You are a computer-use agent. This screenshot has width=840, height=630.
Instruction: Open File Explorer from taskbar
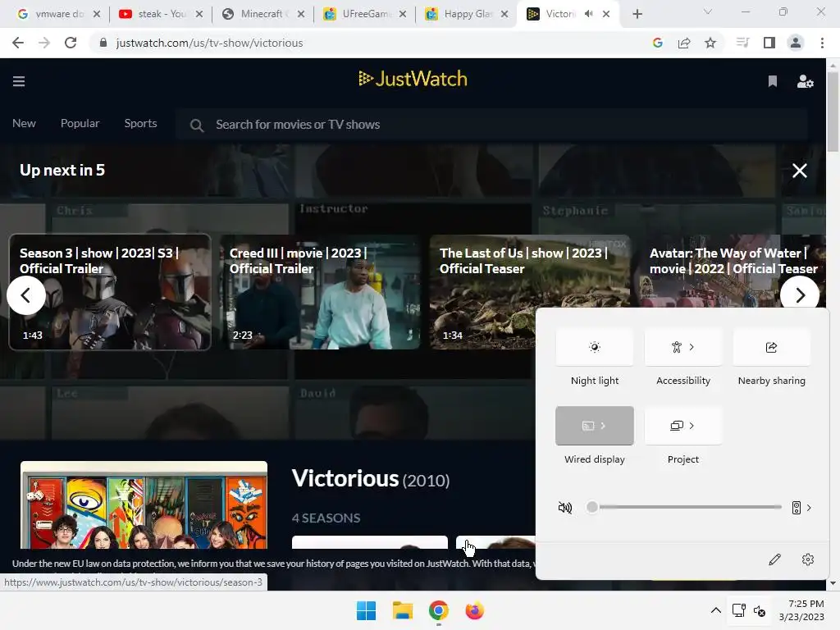(402, 610)
